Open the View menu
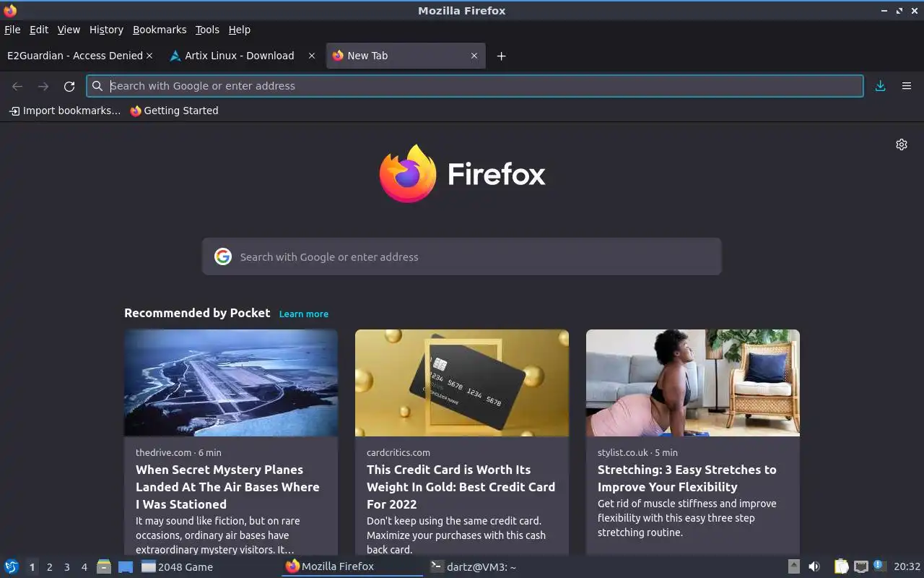The height and width of the screenshot is (578, 924). (x=69, y=30)
